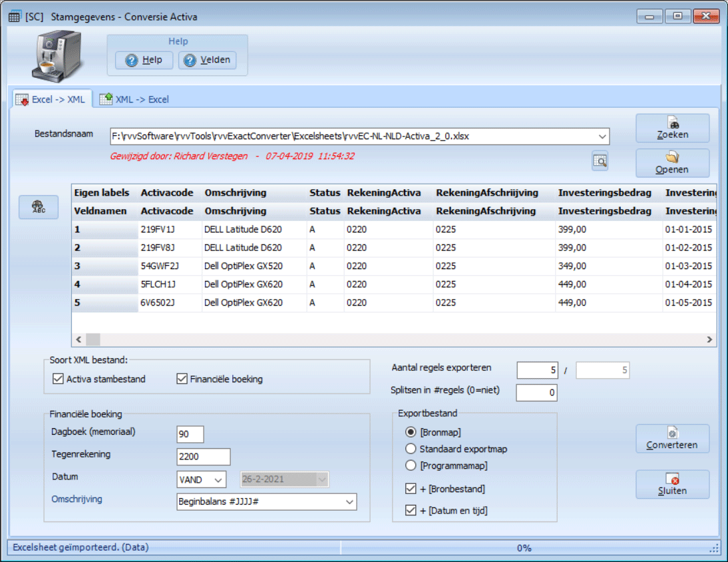Image resolution: width=728 pixels, height=562 pixels.
Task: Select Standaard exportmap radio button
Action: pyautogui.click(x=411, y=449)
